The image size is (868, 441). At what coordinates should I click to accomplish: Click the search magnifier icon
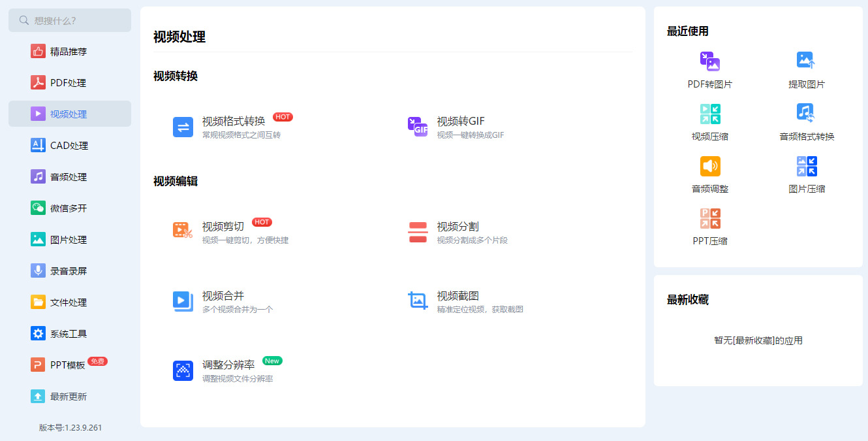[24, 20]
